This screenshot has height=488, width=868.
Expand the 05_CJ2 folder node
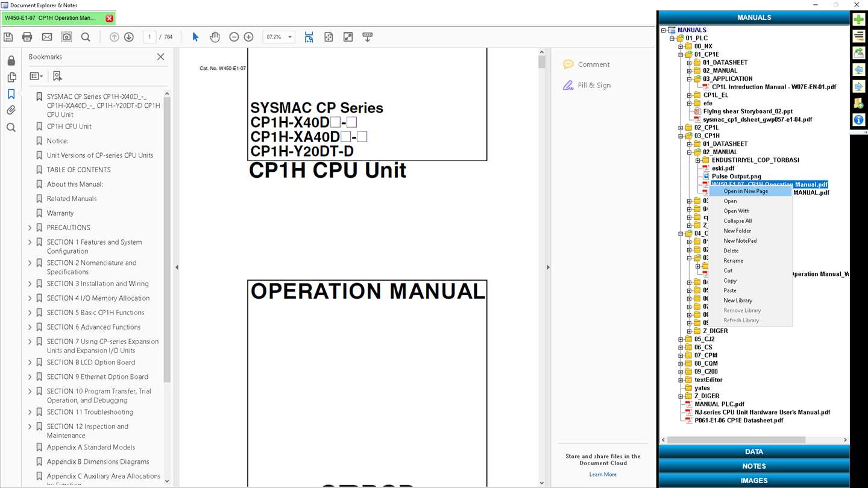681,339
